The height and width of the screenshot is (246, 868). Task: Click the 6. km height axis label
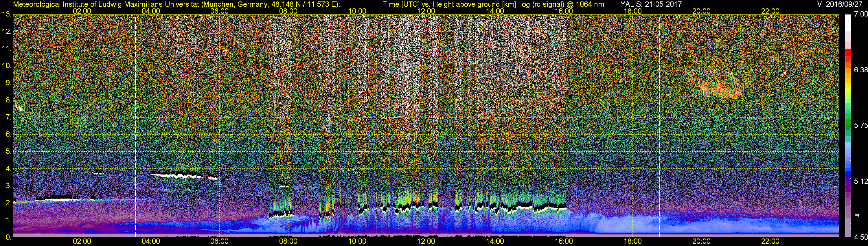8,135
